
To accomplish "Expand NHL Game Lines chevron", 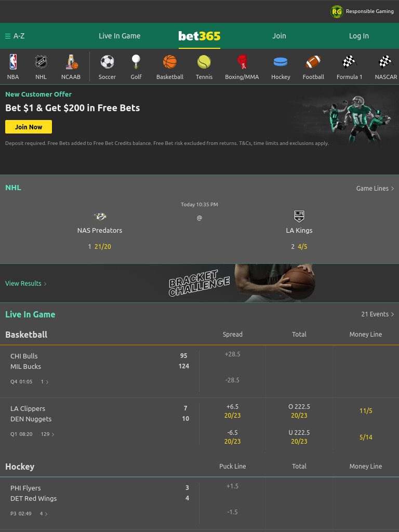I will 393,188.
